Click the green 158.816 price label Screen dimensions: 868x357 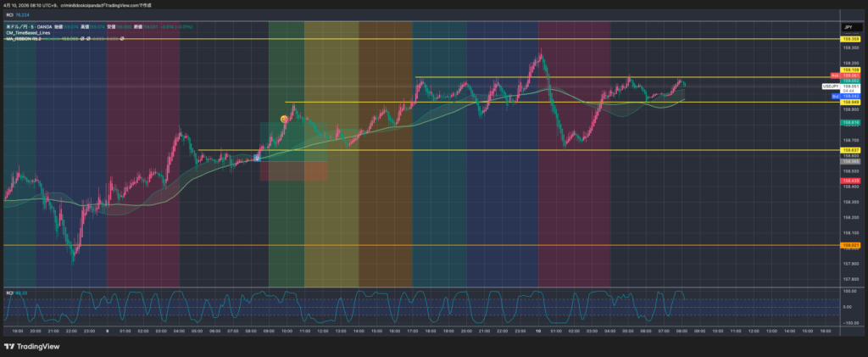click(849, 122)
